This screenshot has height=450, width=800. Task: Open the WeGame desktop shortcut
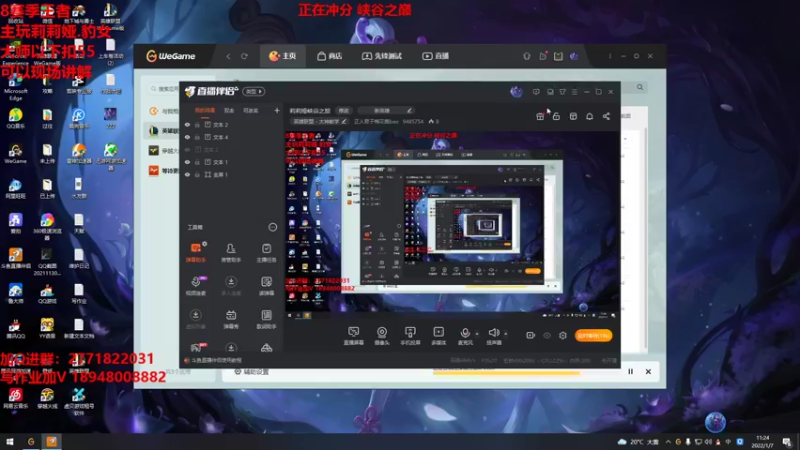pos(15,154)
